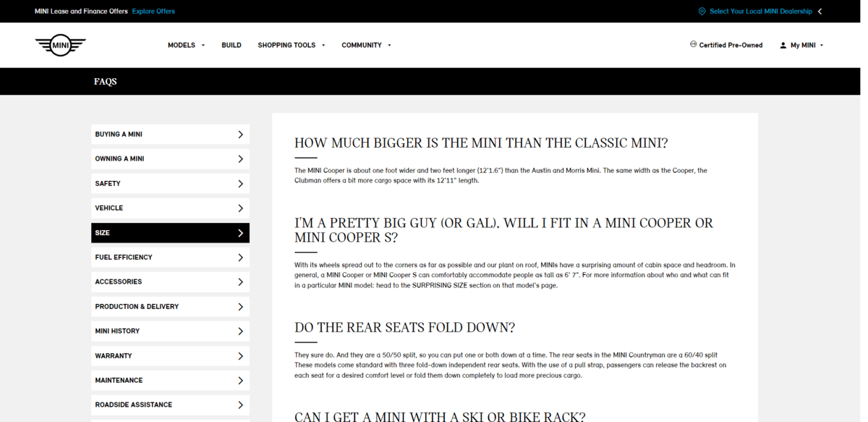The image size is (868, 422).
Task: Open the Community dropdown menu
Action: [366, 45]
